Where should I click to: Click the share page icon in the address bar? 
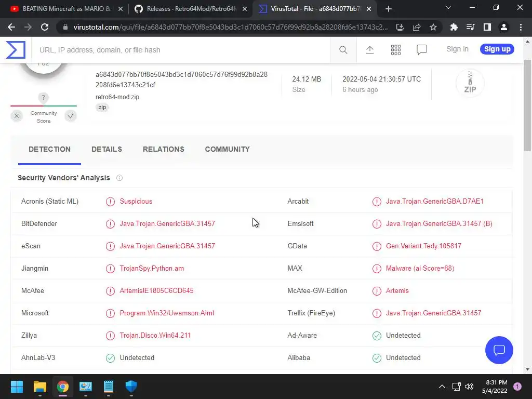[x=417, y=27]
